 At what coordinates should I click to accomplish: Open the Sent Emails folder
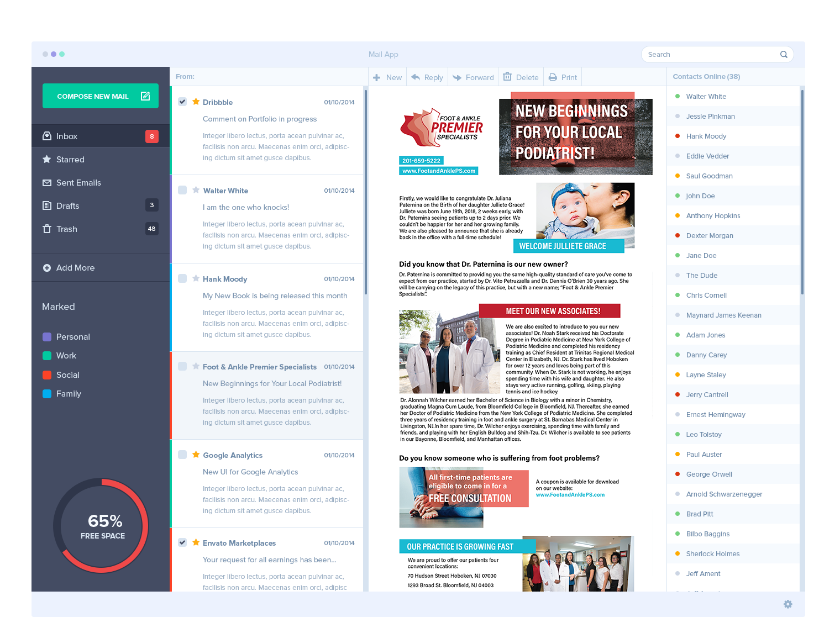tap(101, 182)
